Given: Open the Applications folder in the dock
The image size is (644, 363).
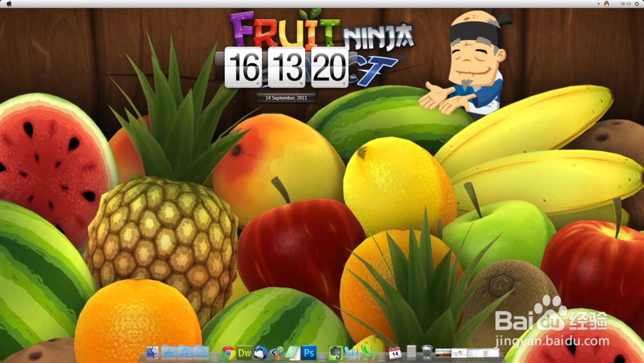Looking at the screenshot, I should tap(168, 352).
